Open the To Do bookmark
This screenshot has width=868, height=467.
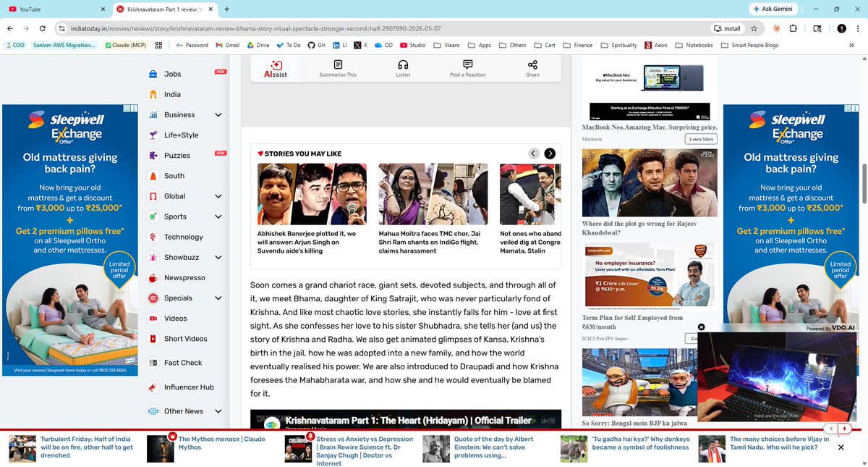(x=287, y=45)
